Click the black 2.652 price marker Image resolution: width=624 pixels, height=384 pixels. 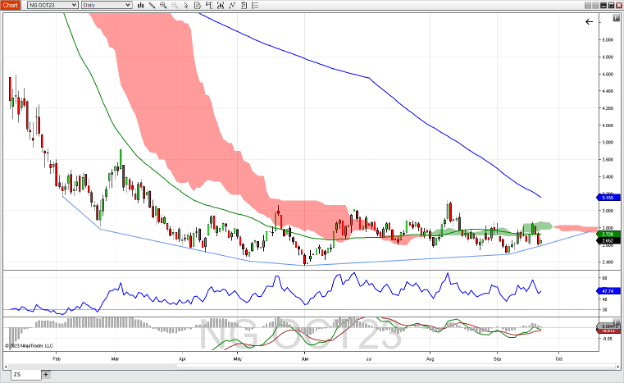point(608,241)
